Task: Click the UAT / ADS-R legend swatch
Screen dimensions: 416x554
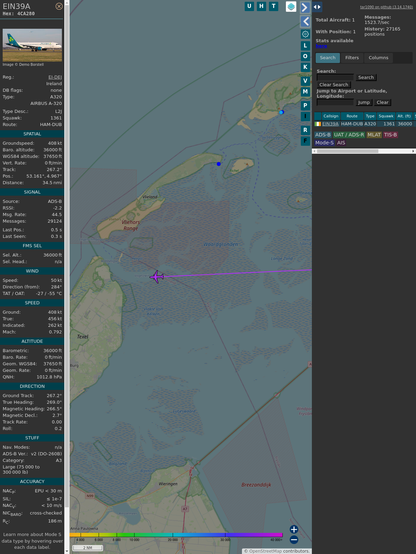Action: click(348, 135)
